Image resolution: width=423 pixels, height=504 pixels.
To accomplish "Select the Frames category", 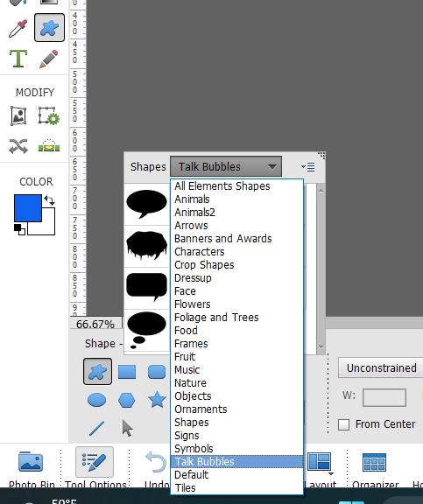I will click(236, 344).
